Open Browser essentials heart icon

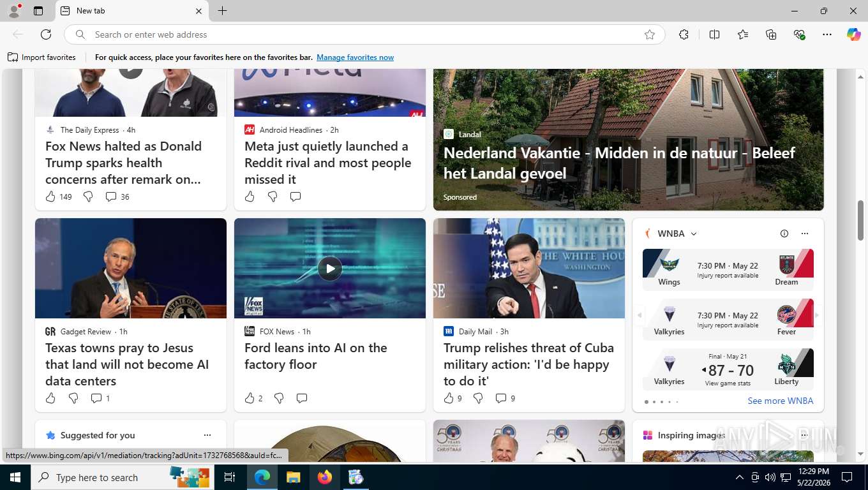click(x=799, y=34)
